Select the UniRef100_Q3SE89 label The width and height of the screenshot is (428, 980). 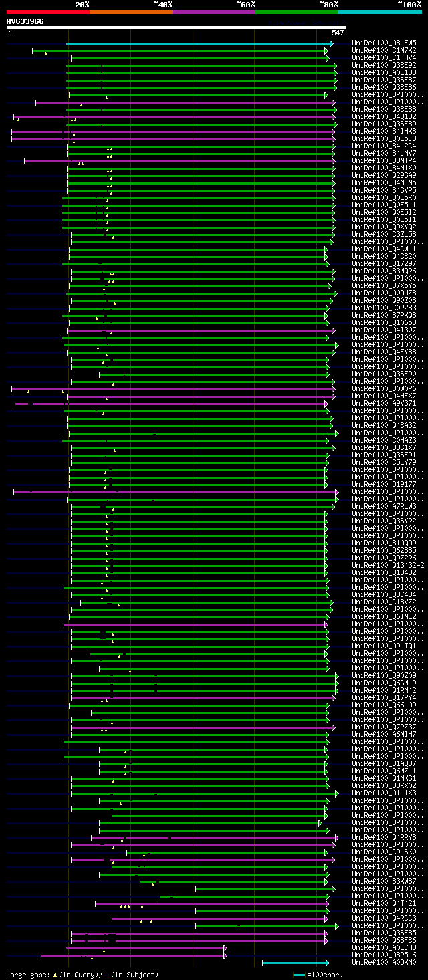pyautogui.click(x=384, y=124)
